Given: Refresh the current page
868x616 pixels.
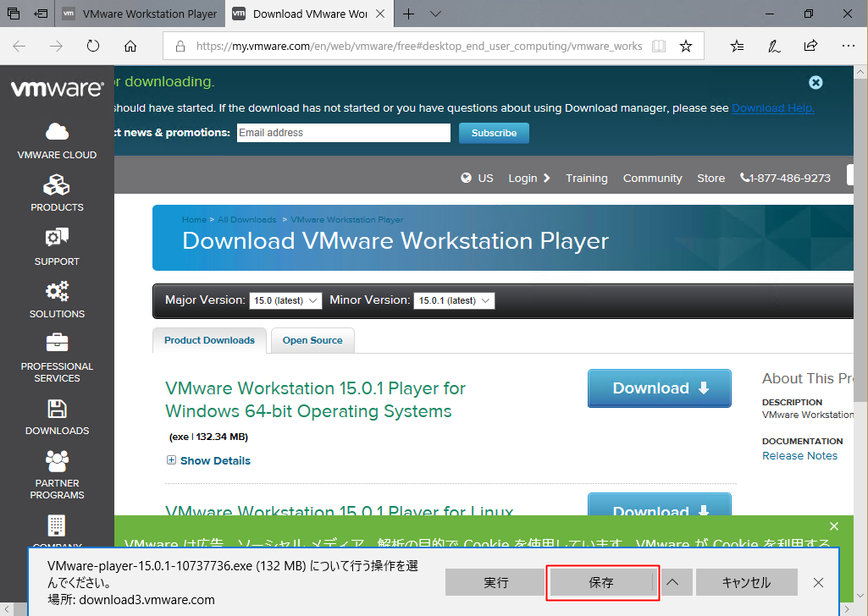Looking at the screenshot, I should [x=93, y=46].
